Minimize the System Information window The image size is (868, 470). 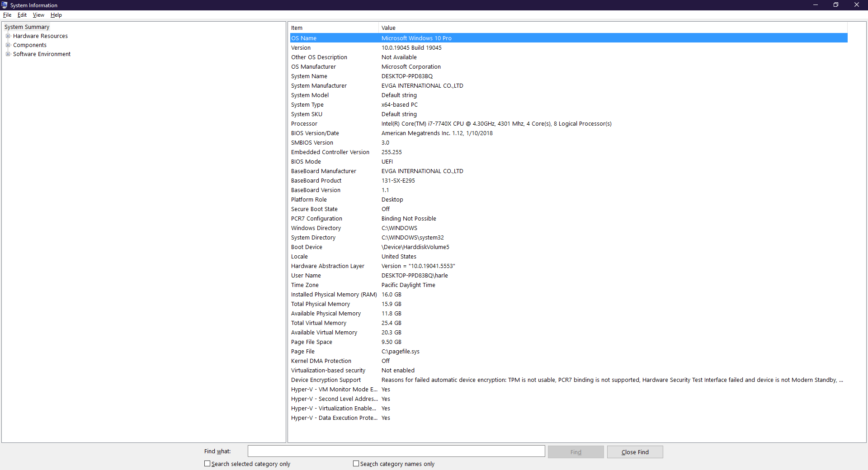point(816,5)
